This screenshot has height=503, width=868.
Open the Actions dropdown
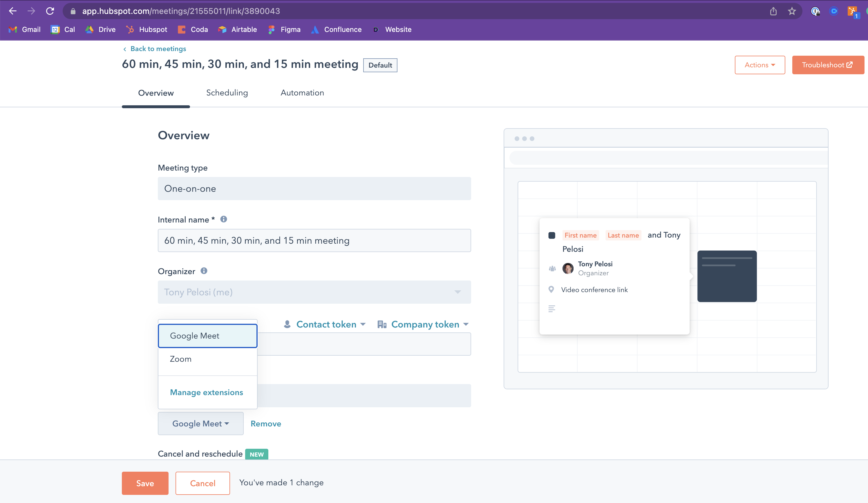pyautogui.click(x=760, y=65)
